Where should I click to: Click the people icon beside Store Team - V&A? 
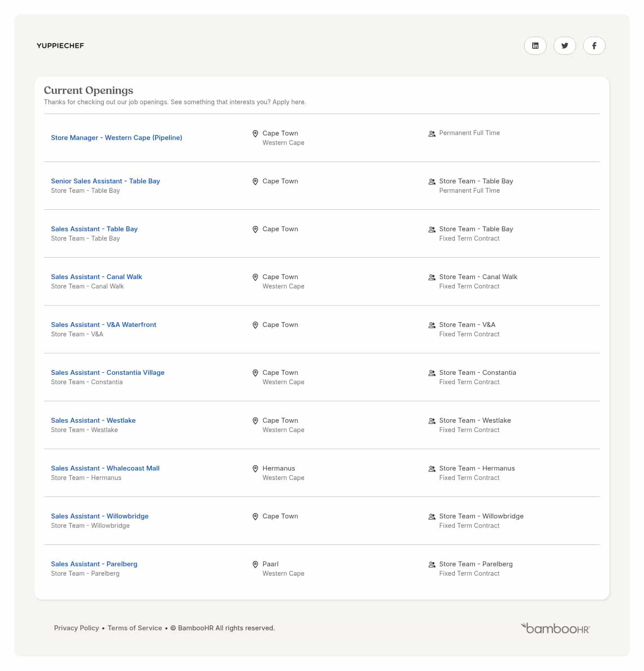[432, 325]
